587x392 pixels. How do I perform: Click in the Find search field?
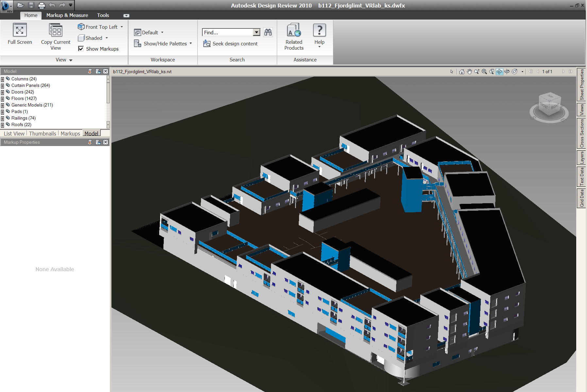point(227,32)
